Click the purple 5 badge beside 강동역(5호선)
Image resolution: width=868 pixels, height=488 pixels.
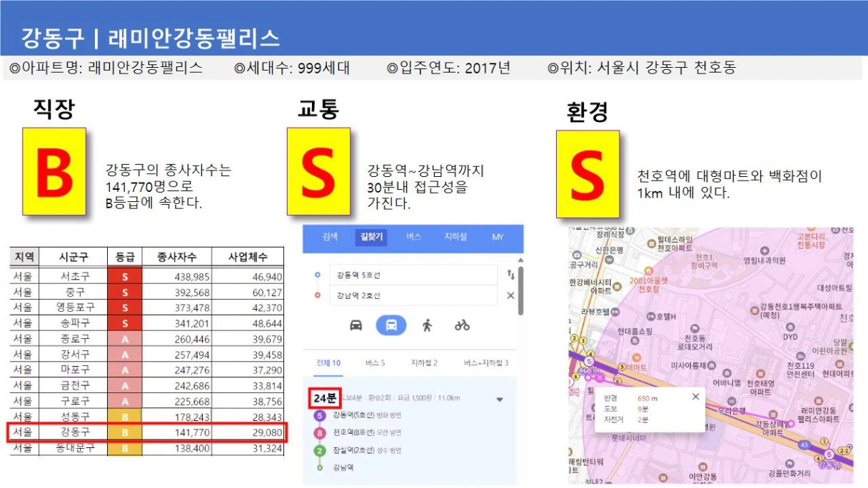click(319, 415)
